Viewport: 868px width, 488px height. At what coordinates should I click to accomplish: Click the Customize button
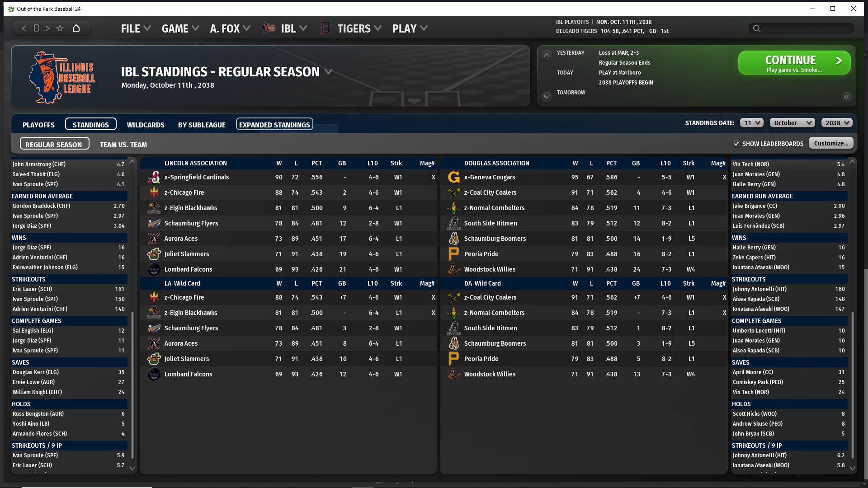[x=830, y=143]
